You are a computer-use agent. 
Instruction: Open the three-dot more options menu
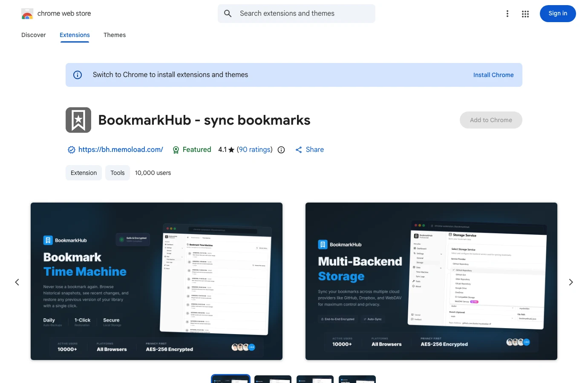click(x=507, y=14)
